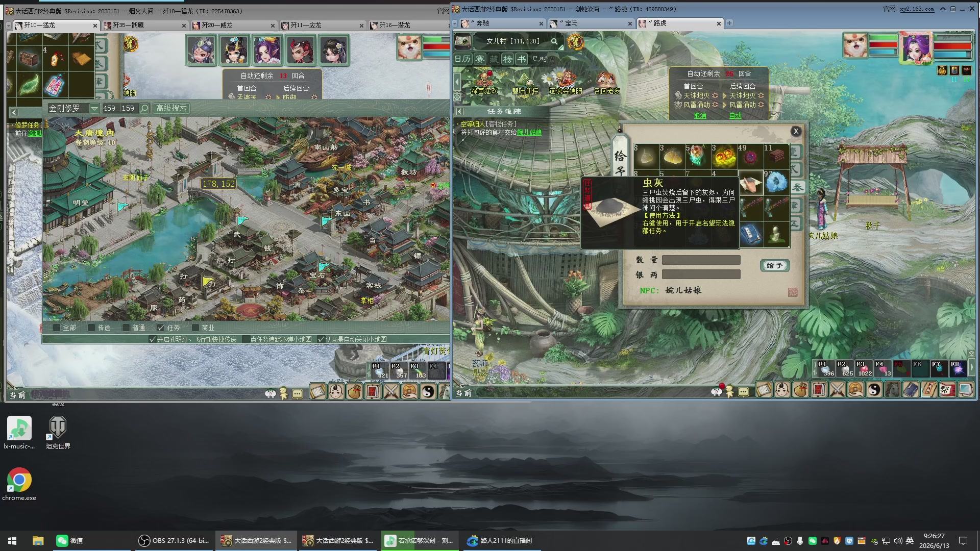Toggle 切场景自动关闭小地图 checkbox
The height and width of the screenshot is (551, 980).
[321, 339]
